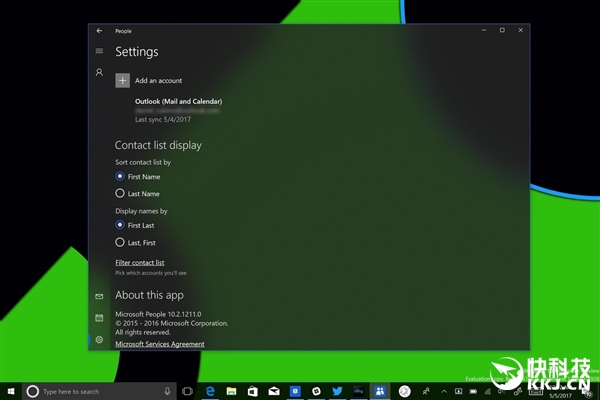Select the Outlook (Mail and Calendar) account
The width and height of the screenshot is (600, 400).
pyautogui.click(x=178, y=101)
